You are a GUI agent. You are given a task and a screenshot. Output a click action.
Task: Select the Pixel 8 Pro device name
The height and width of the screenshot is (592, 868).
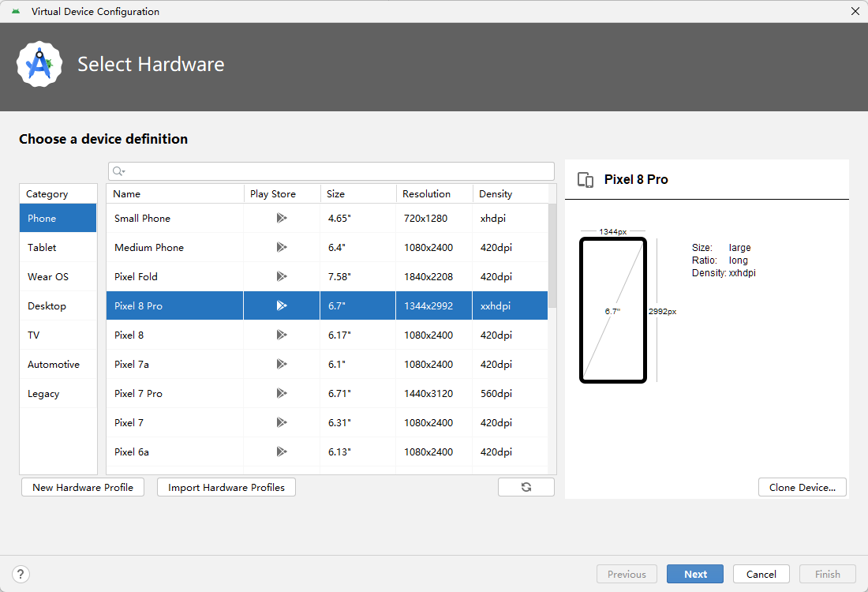[x=138, y=305]
